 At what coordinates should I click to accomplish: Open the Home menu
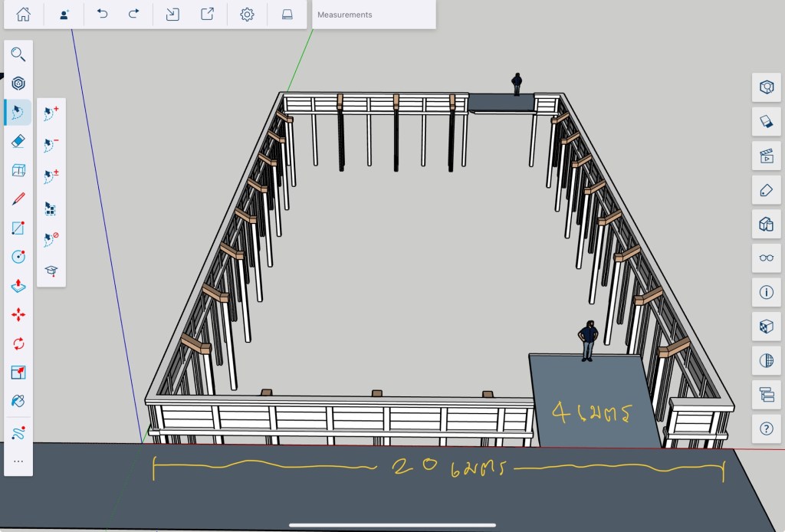click(x=24, y=14)
